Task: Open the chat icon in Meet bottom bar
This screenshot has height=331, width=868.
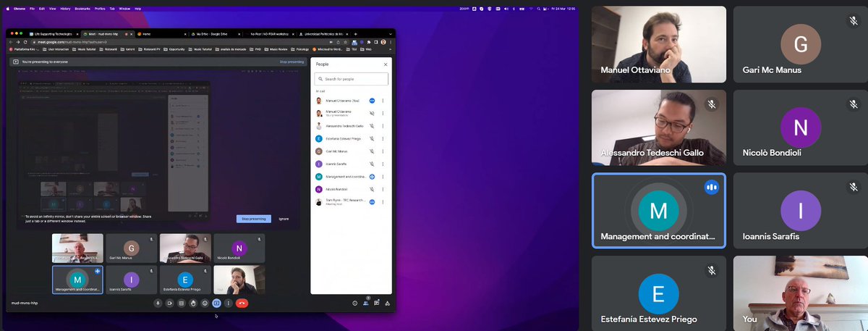Action: point(376,303)
